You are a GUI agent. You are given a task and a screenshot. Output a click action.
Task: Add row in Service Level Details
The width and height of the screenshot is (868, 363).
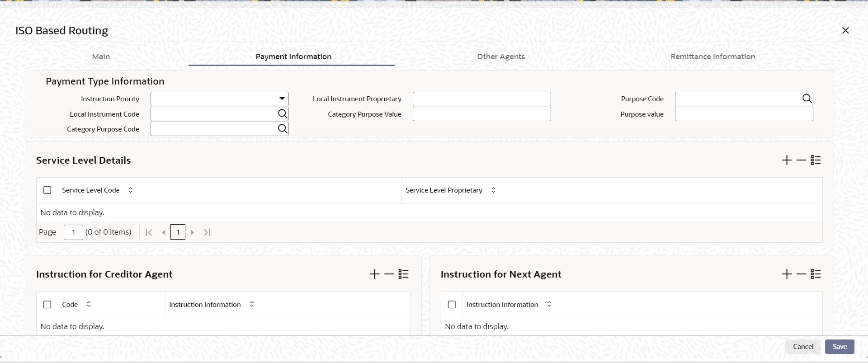[x=787, y=160]
